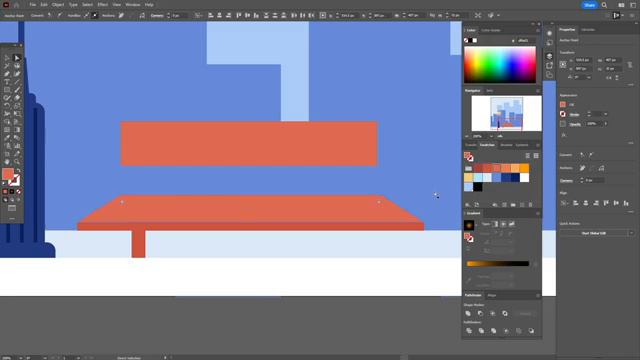Click Intersect shape mode in Pathfinder
Screen dimensions: 640x360
coord(493,313)
